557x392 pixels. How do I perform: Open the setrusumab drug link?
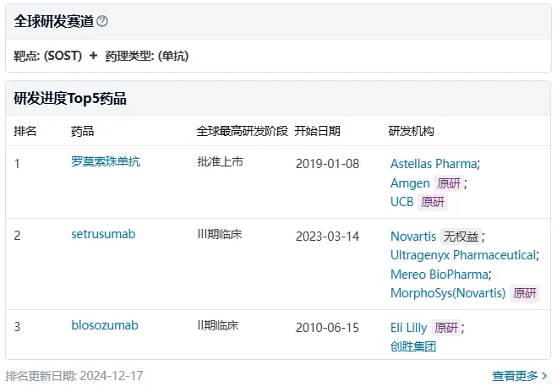[103, 235]
